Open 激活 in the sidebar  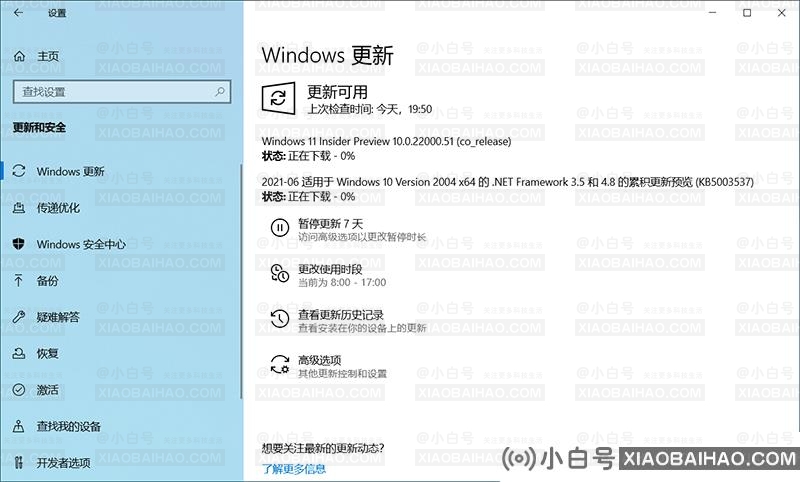47,390
